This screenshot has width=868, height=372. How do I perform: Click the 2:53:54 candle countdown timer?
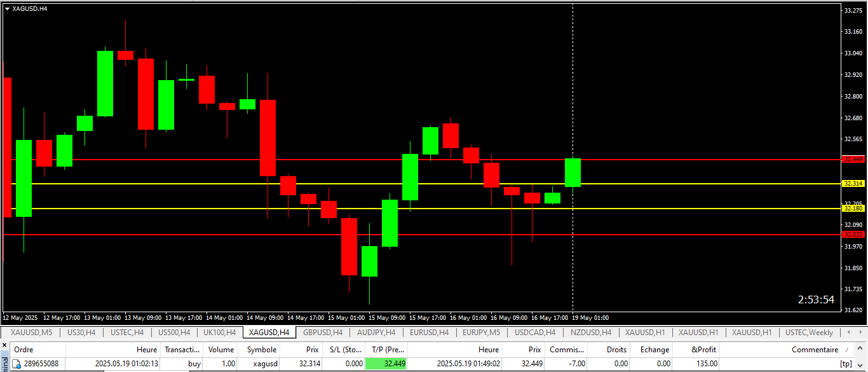[x=817, y=300]
